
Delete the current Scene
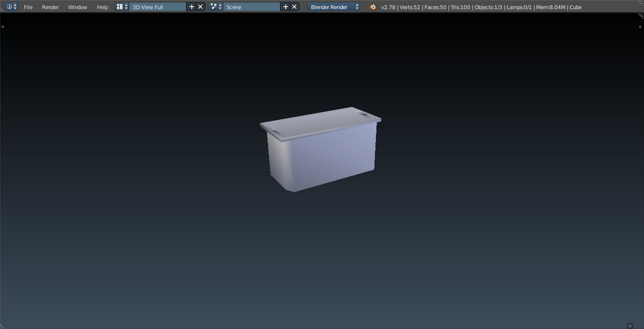[x=294, y=7]
